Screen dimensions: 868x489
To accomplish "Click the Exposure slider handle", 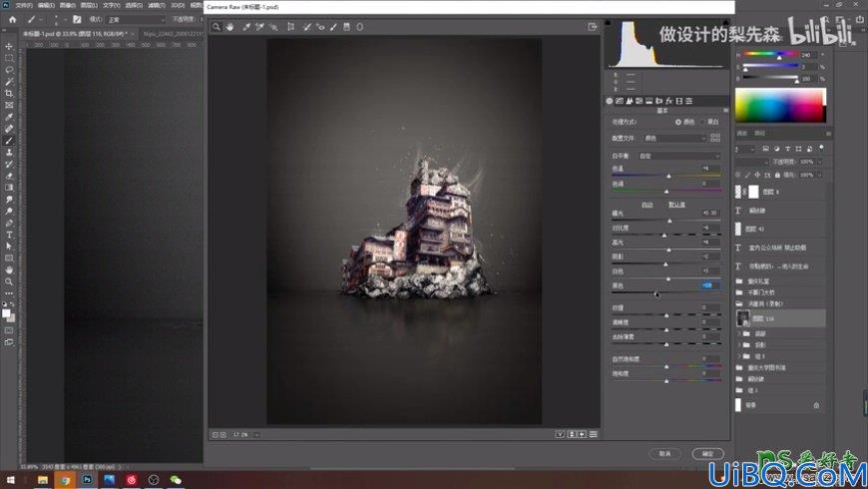I will 669,221.
